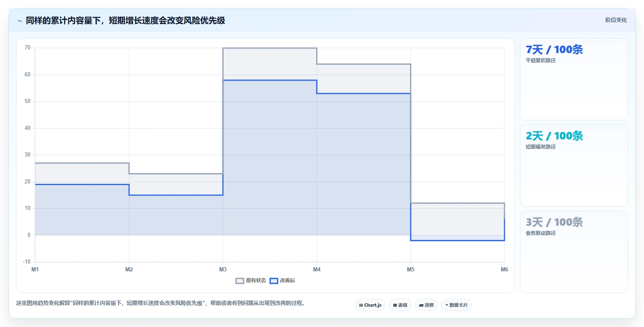Toggle the 原有状态 legend entry
Viewport: 644px width, 327px height.
pos(251,281)
